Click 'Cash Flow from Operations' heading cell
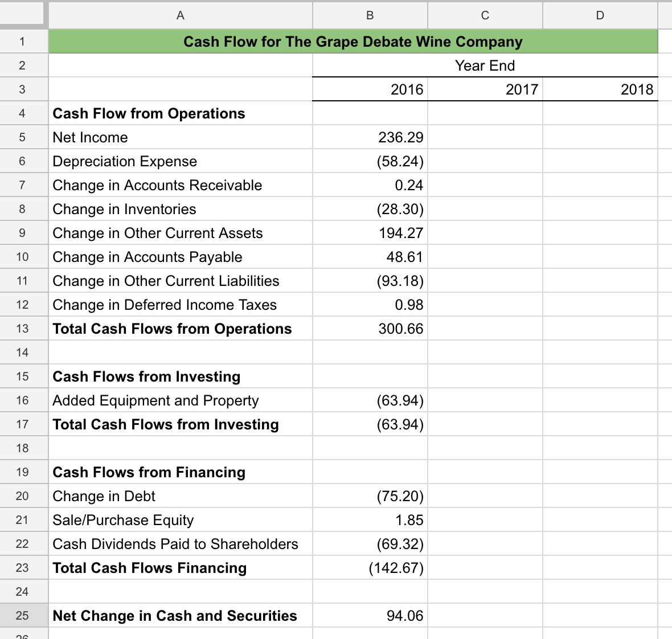This screenshot has height=639, width=672. tap(181, 113)
